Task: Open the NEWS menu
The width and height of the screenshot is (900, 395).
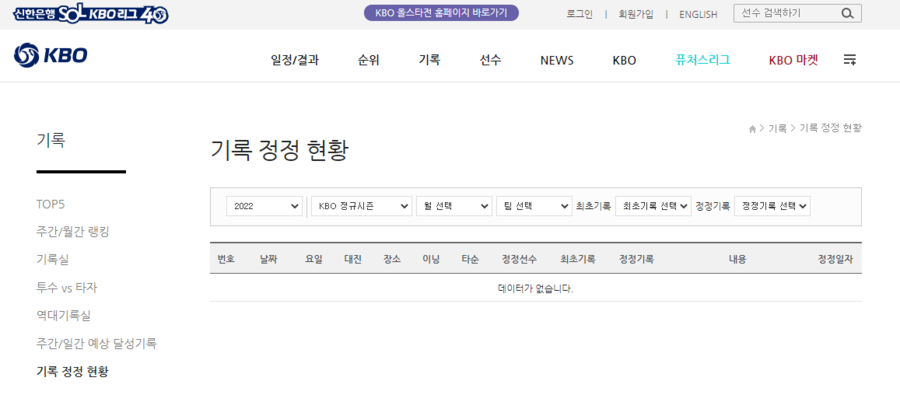Action: coord(557,60)
